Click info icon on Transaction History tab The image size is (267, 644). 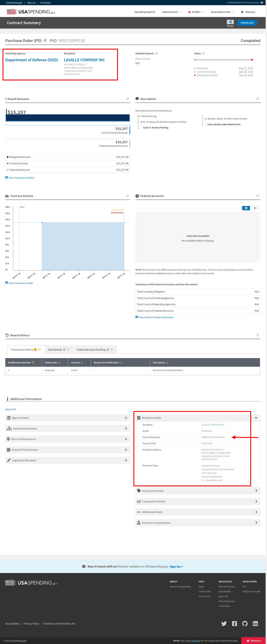pos(40,349)
